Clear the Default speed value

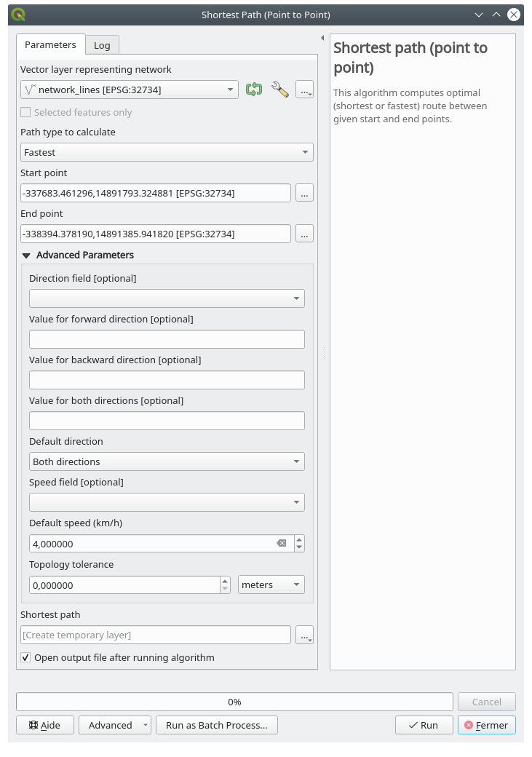point(282,544)
